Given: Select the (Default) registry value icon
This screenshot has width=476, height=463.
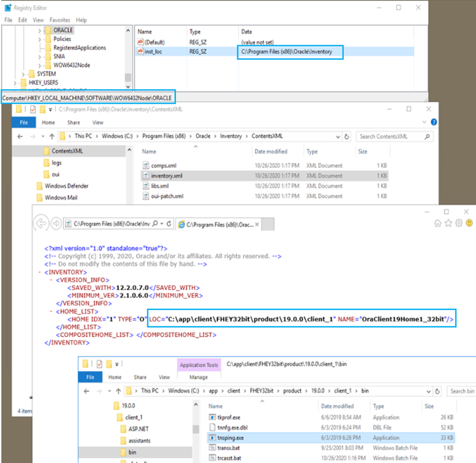Looking at the screenshot, I should (x=140, y=42).
